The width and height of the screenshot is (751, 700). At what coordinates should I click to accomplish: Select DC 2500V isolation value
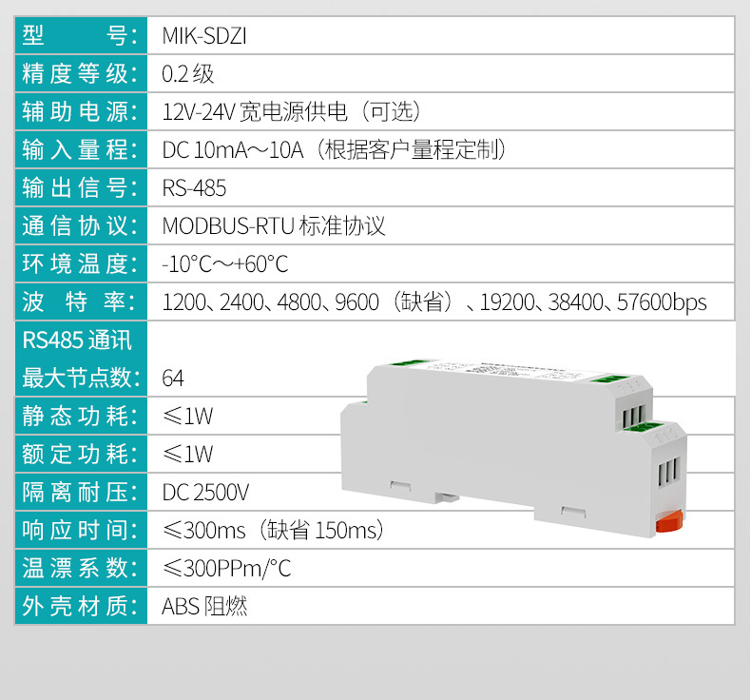205,493
